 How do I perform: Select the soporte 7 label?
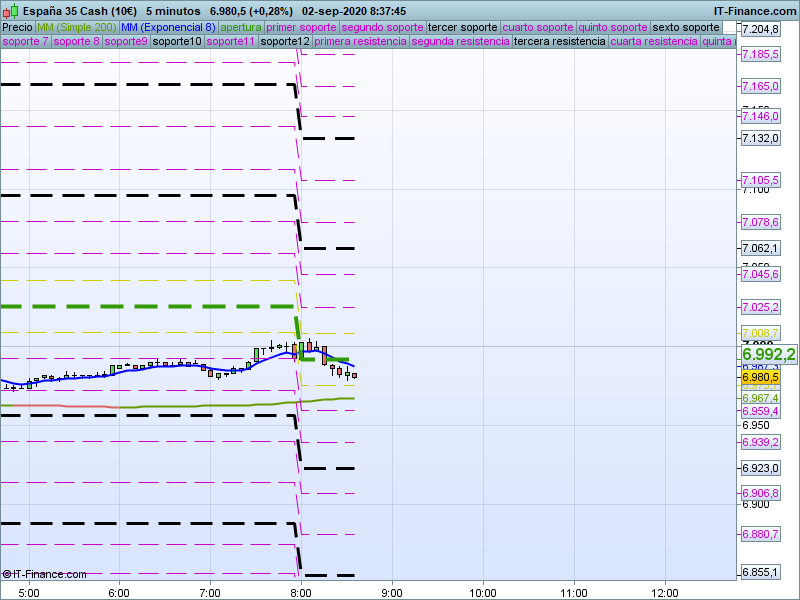point(25,41)
